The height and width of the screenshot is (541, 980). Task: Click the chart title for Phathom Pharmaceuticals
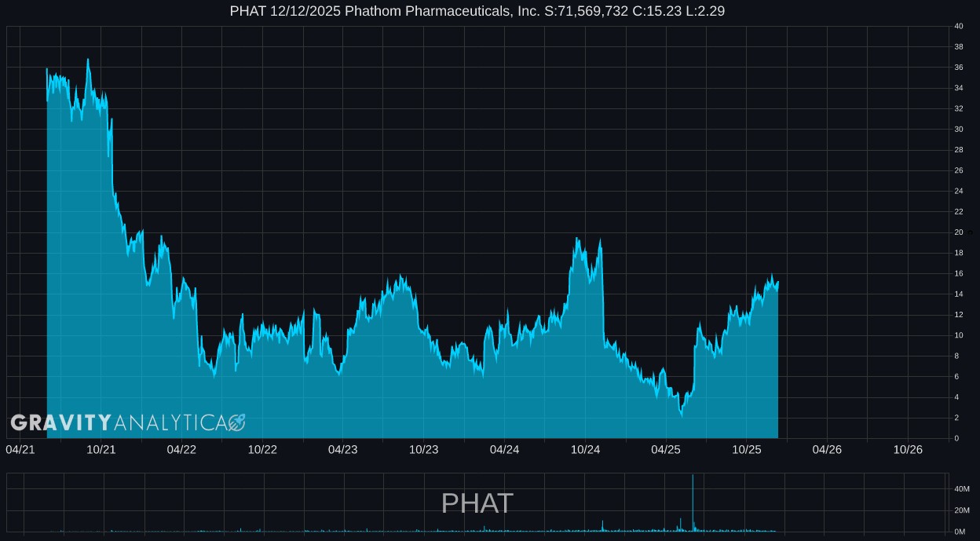477,11
